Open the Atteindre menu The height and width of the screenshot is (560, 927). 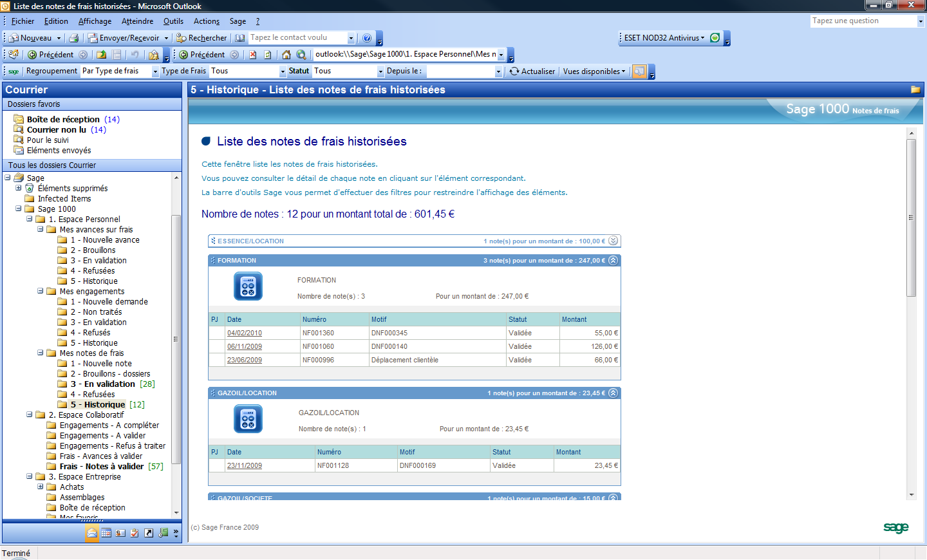click(x=137, y=21)
